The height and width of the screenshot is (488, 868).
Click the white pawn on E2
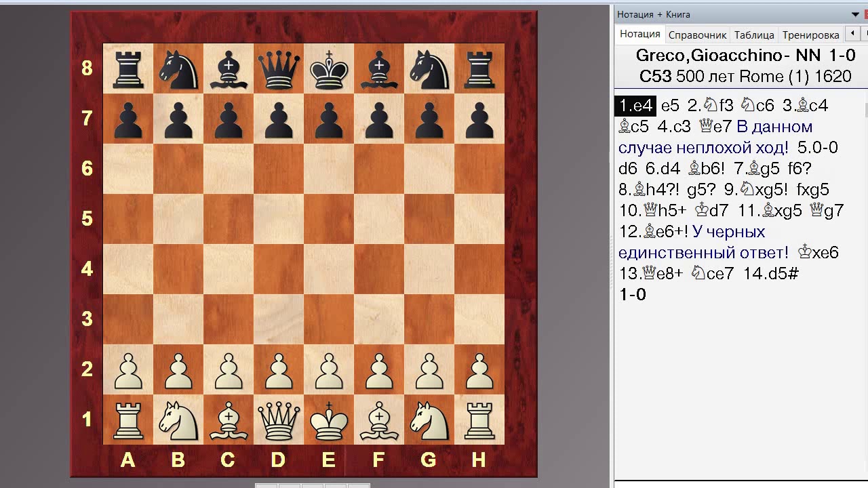pos(329,370)
